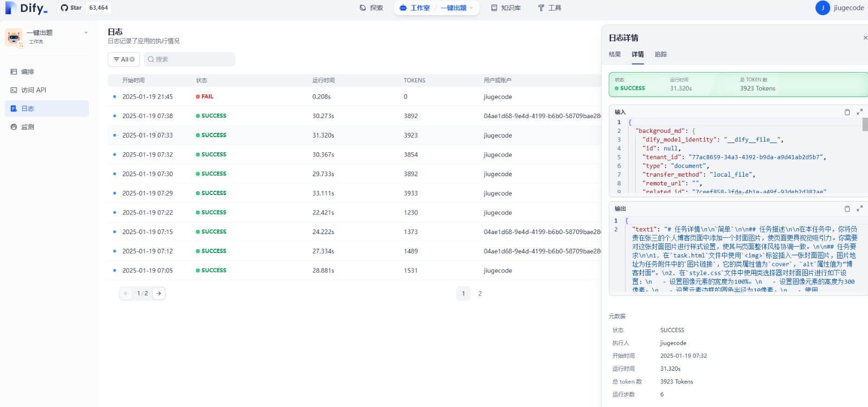
Task: Click the GitHub Star button
Action: (71, 8)
